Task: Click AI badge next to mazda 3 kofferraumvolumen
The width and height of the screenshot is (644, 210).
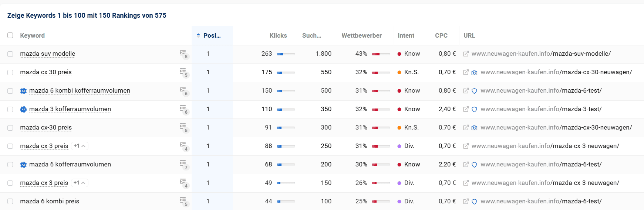Action: click(23, 109)
